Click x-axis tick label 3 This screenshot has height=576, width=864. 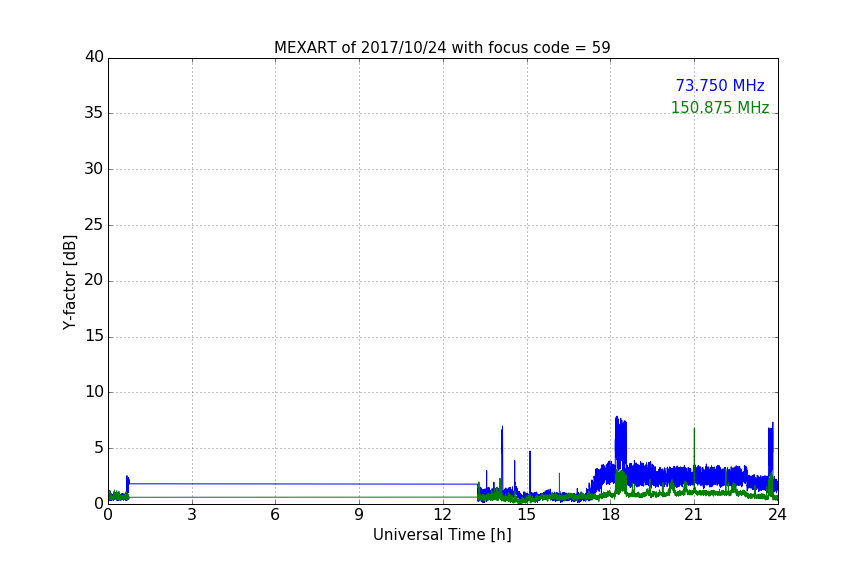point(192,515)
